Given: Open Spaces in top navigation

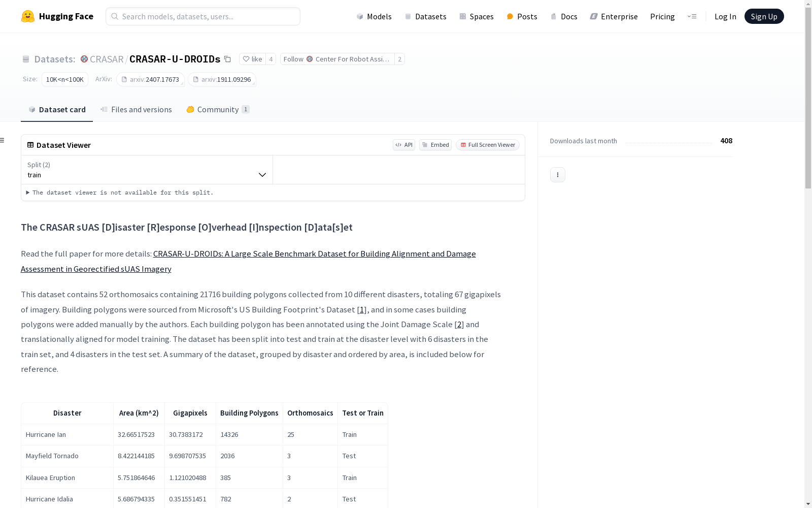Looking at the screenshot, I should coord(477,16).
